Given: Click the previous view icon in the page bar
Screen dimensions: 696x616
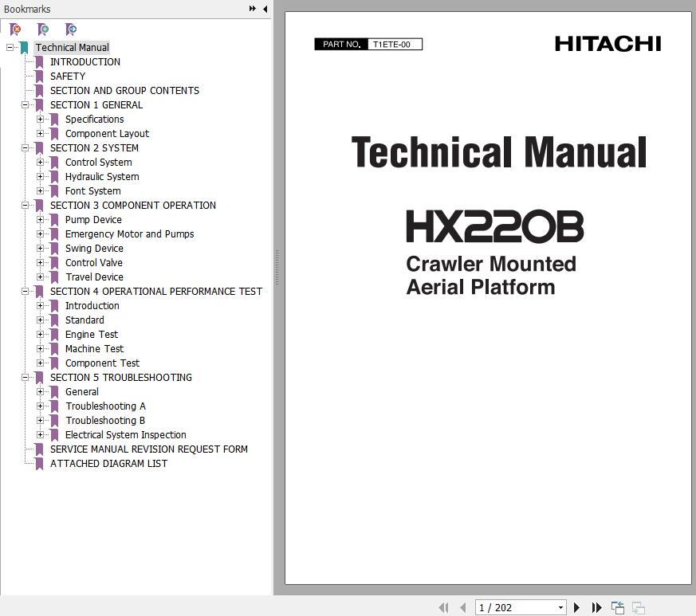Looking at the screenshot, I should click(618, 607).
